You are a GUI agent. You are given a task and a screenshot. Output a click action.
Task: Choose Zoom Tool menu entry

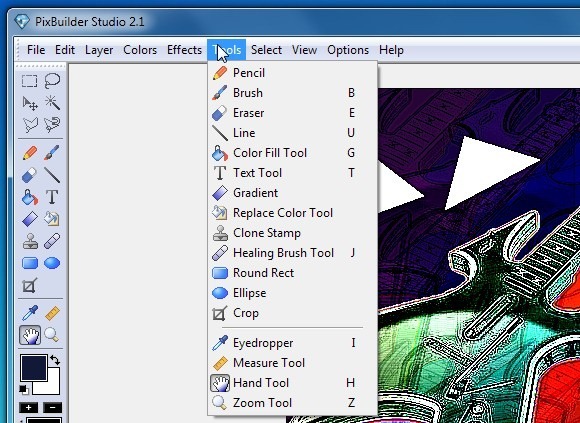pyautogui.click(x=293, y=403)
